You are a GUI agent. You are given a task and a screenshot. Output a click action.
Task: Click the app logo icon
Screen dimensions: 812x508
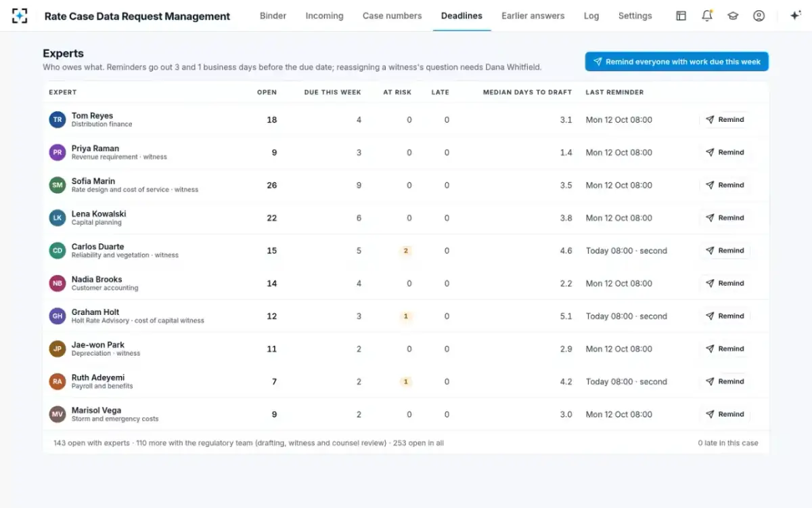(20, 16)
